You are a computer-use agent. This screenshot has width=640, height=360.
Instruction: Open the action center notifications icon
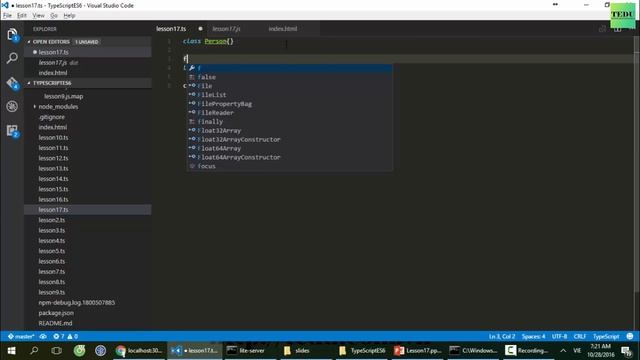[627, 351]
